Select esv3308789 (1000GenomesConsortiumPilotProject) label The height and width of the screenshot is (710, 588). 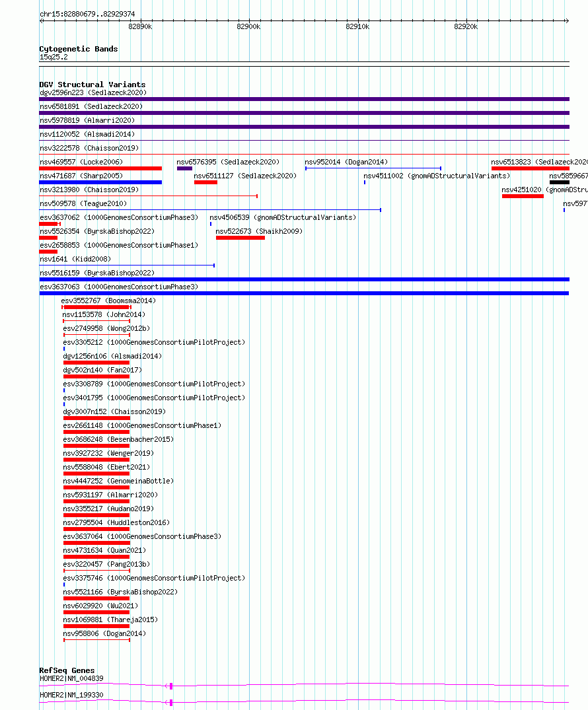coord(154,384)
